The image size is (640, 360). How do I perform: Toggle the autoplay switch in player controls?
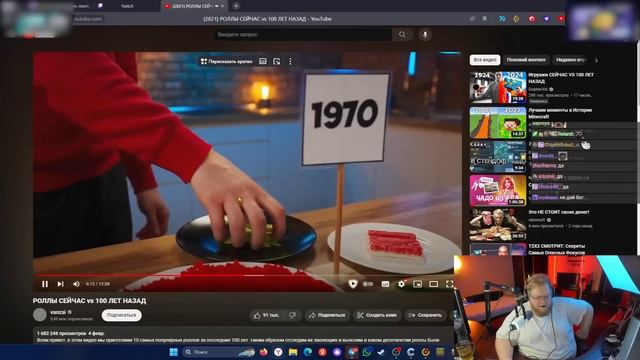tap(368, 284)
